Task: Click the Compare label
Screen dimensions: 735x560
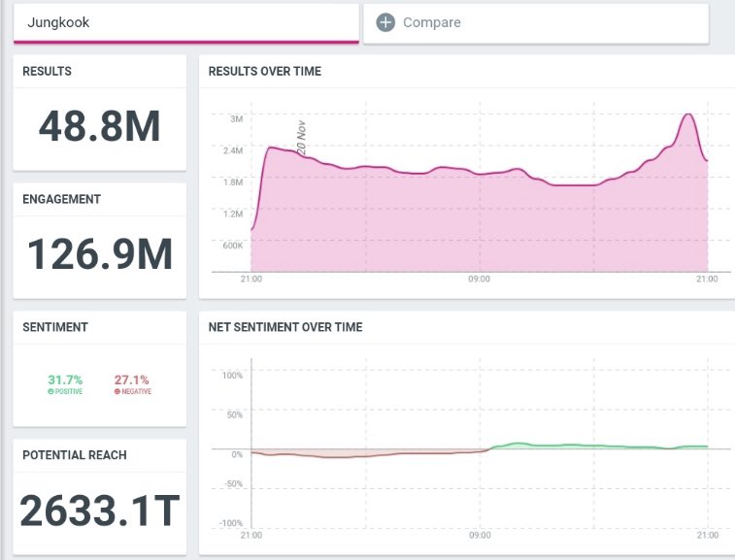Action: coord(432,22)
